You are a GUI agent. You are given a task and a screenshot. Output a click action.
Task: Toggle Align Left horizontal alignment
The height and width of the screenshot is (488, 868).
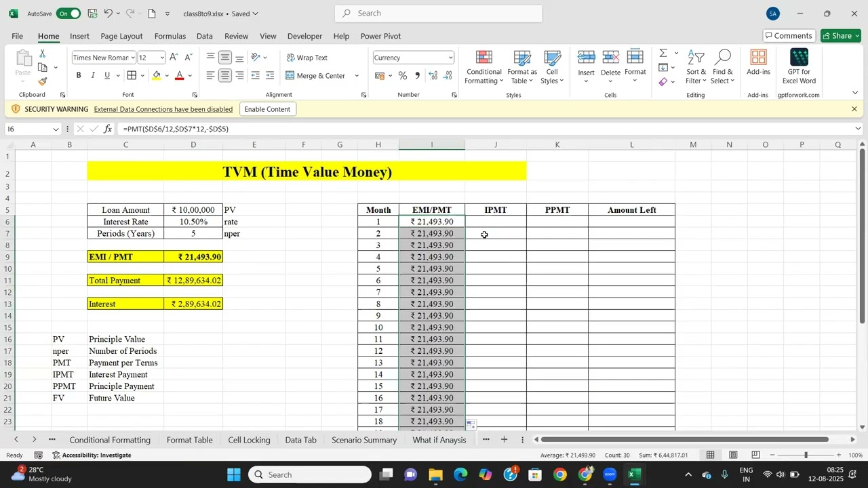(211, 75)
